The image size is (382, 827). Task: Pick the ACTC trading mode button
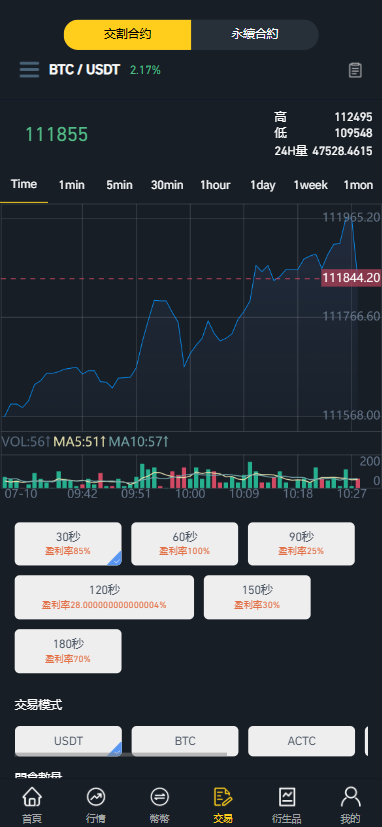[x=301, y=741]
